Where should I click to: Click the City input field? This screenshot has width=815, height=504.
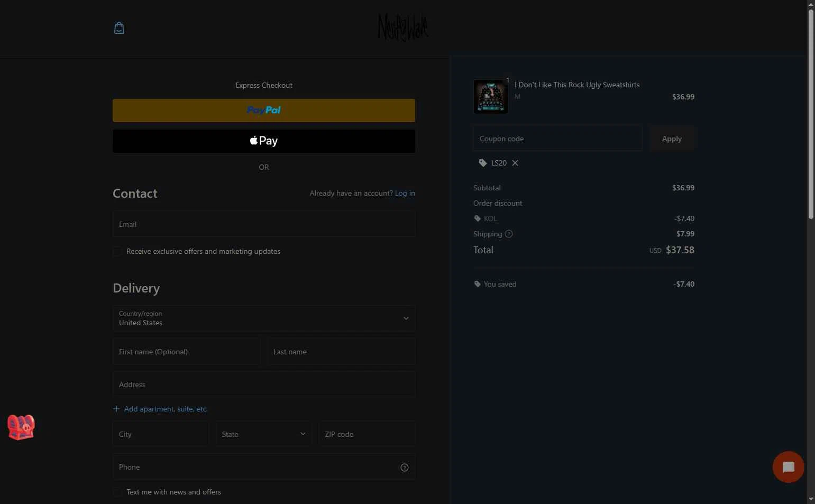tap(161, 434)
